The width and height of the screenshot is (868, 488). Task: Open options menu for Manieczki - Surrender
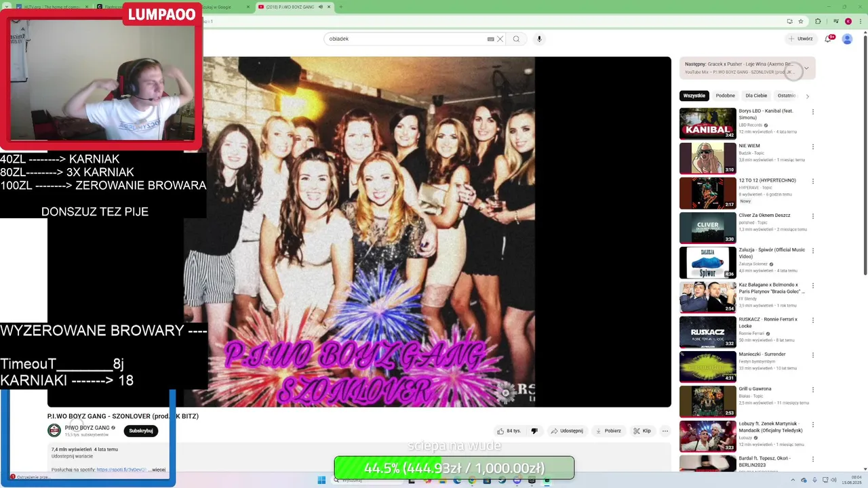point(813,355)
